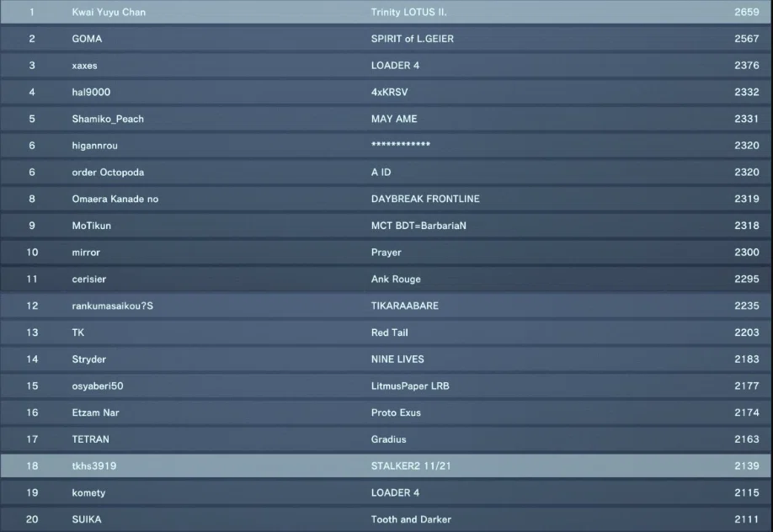Select player "TK" at rank 13
The width and height of the screenshot is (773, 532).
coord(78,332)
